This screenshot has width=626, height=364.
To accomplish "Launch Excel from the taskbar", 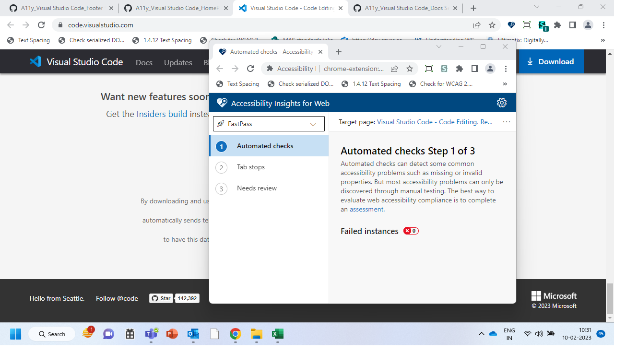I will [277, 334].
